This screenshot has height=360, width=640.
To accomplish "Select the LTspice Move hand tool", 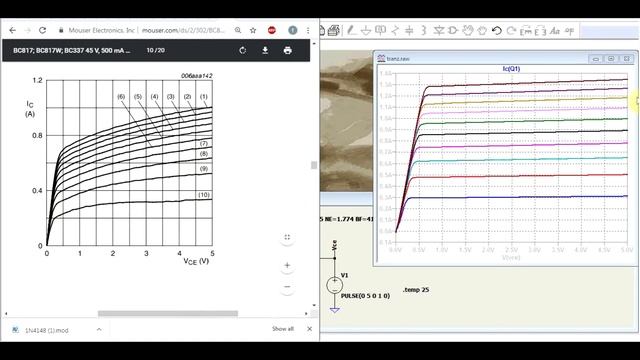I will [x=468, y=30].
